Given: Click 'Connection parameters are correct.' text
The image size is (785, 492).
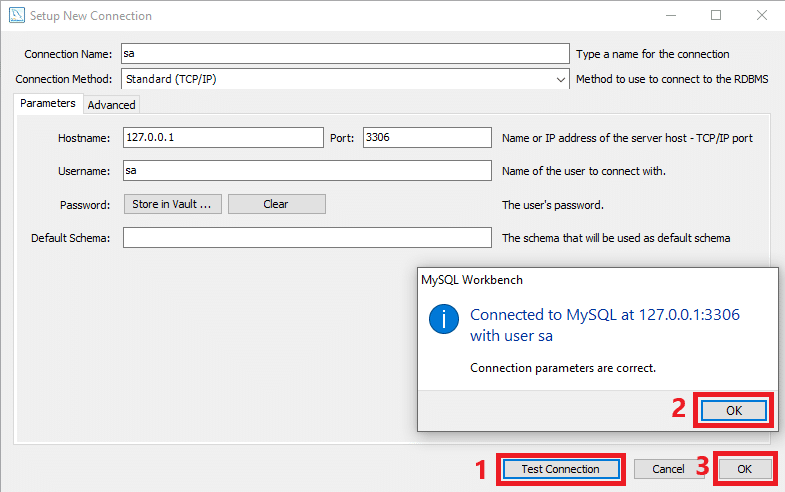Looking at the screenshot, I should (x=563, y=368).
